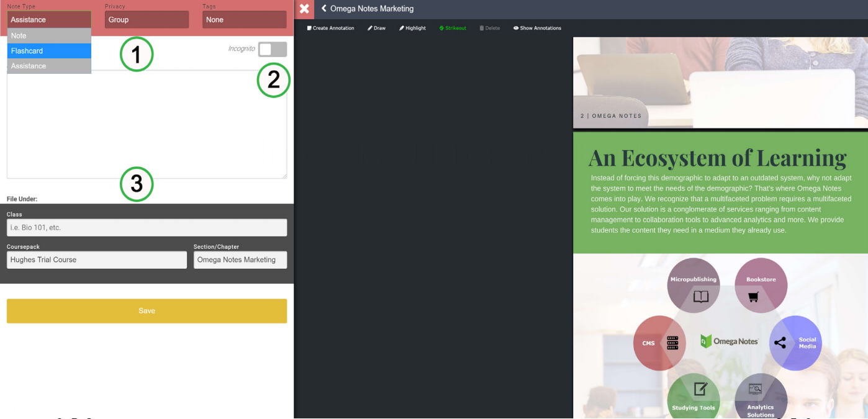Click the Delete trash tool
This screenshot has width=868, height=419.
click(x=489, y=28)
